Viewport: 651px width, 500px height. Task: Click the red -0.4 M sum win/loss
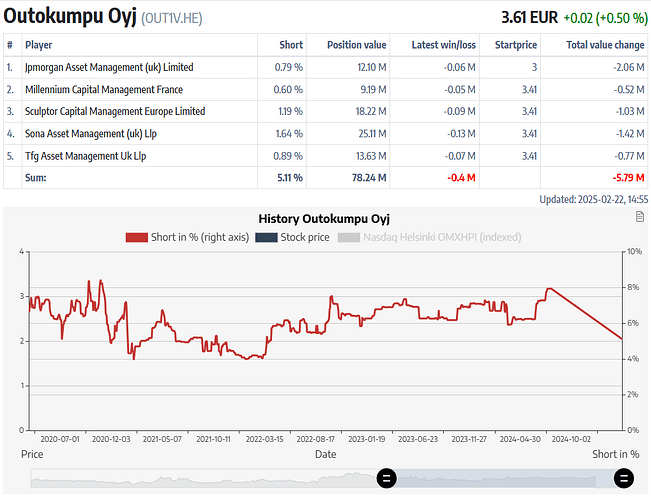461,178
